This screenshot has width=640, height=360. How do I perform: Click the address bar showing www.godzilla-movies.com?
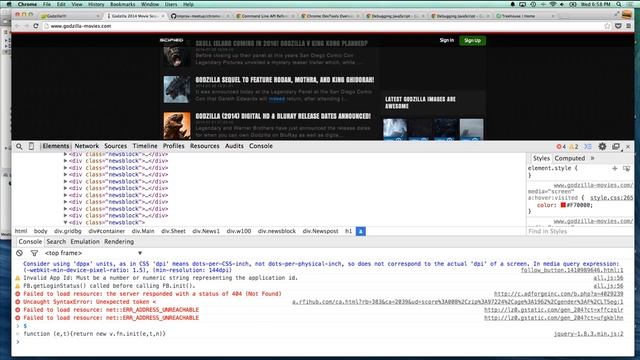(x=322, y=26)
